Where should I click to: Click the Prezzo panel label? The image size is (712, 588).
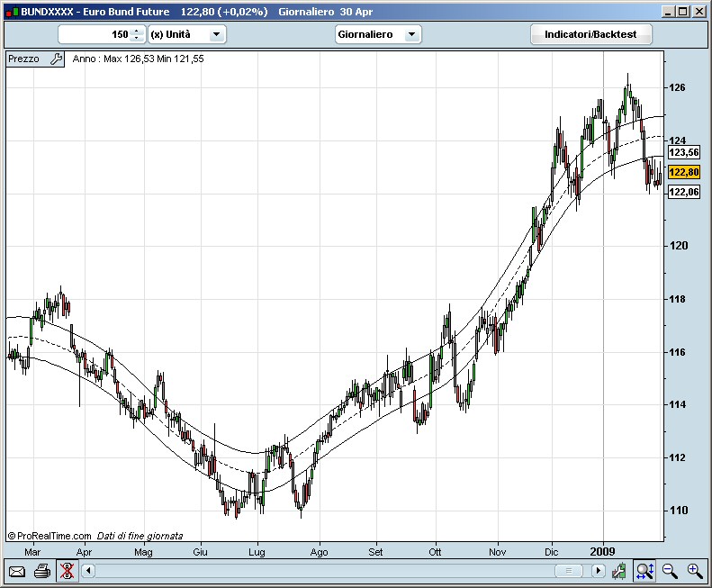[23, 59]
